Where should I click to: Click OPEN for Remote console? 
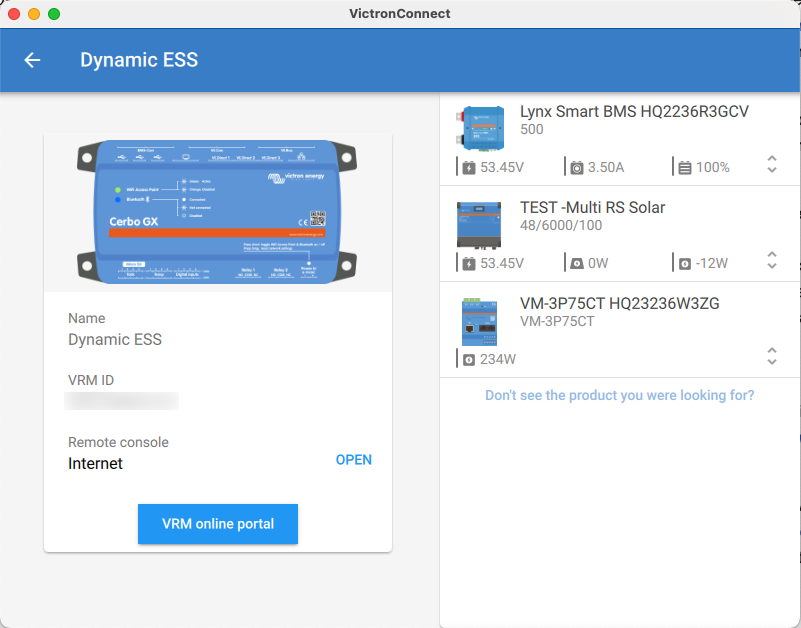[x=353, y=460]
